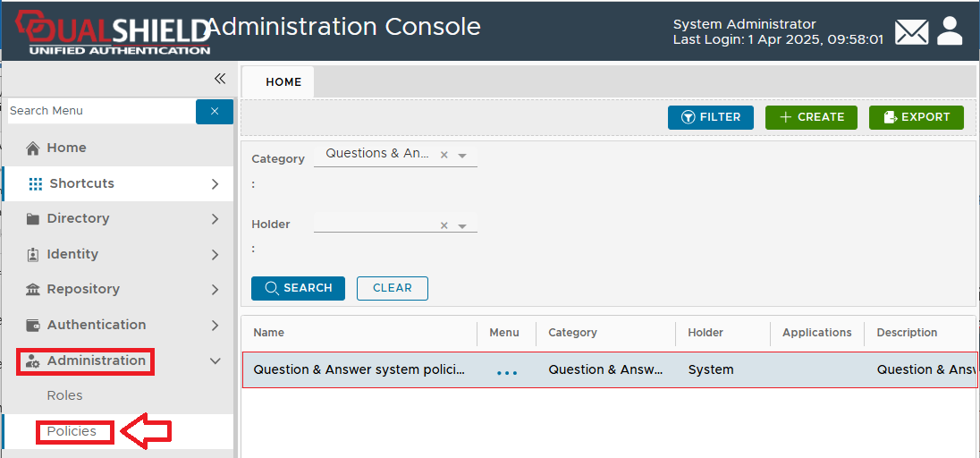Collapse the Administration menu section
Image resolution: width=980 pixels, height=458 pixels.
[215, 360]
